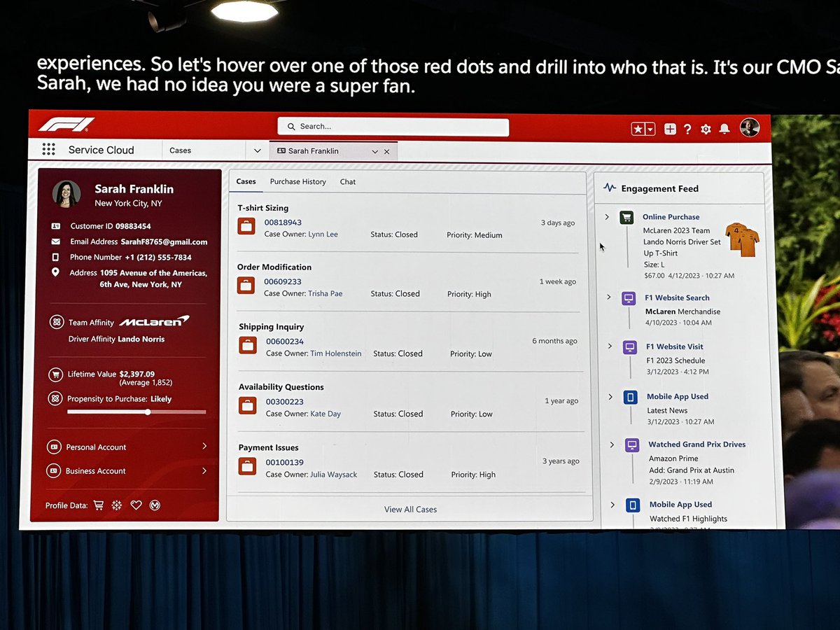Screen dimensions: 840x630
Task: Click the T-shirt Sizing case briefcase icon
Action: (x=246, y=227)
